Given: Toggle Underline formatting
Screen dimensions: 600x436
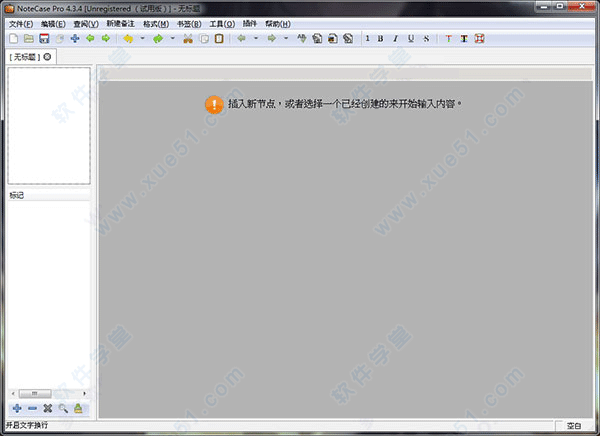Looking at the screenshot, I should [411, 38].
